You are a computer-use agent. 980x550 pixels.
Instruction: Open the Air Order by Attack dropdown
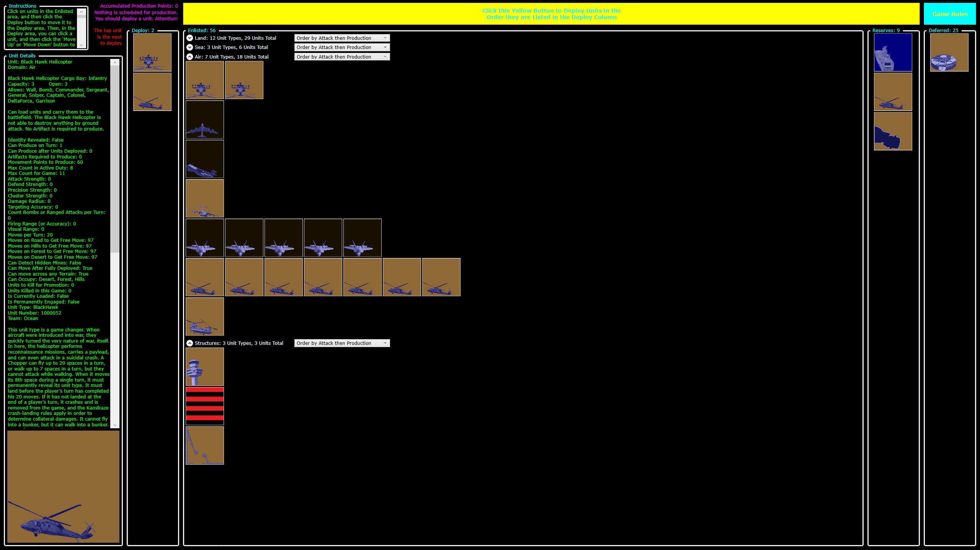pyautogui.click(x=342, y=57)
